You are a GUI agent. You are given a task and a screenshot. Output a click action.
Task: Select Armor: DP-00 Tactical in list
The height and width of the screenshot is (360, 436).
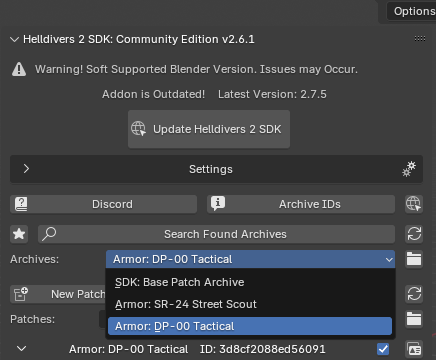[250, 326]
